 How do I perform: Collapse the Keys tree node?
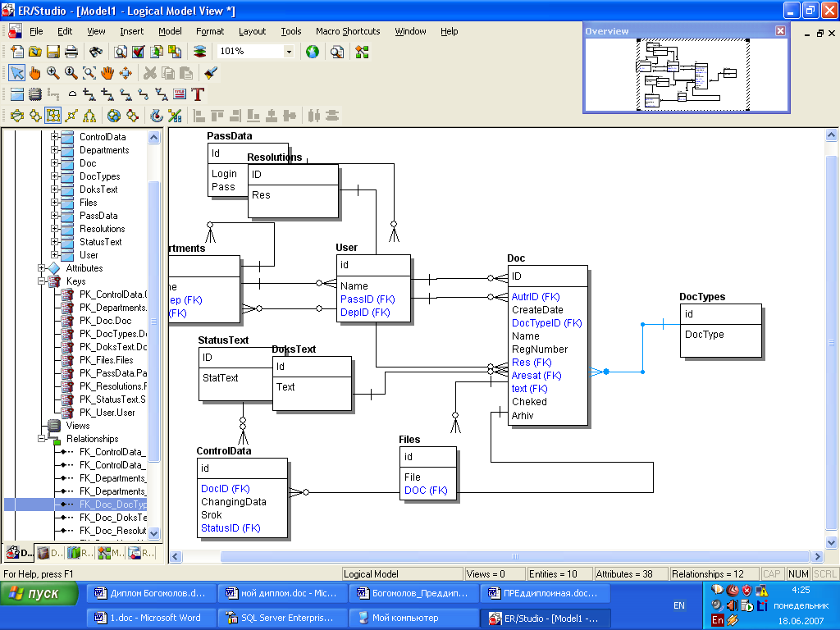click(x=41, y=281)
